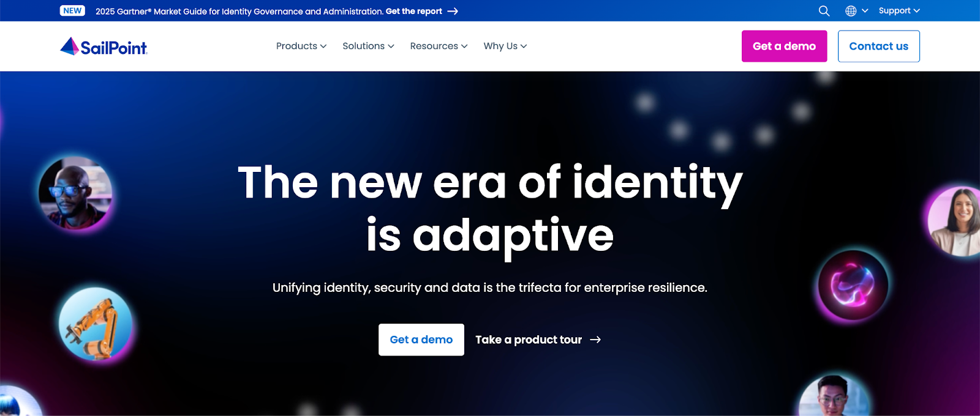The image size is (980, 416).
Task: Click the Contact us button
Action: click(879, 46)
